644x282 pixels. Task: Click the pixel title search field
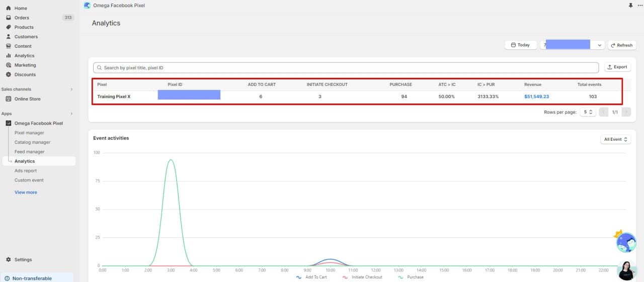tap(346, 67)
